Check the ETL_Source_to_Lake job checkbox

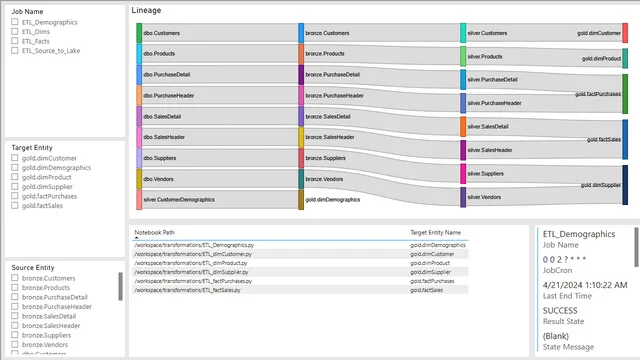(15, 50)
